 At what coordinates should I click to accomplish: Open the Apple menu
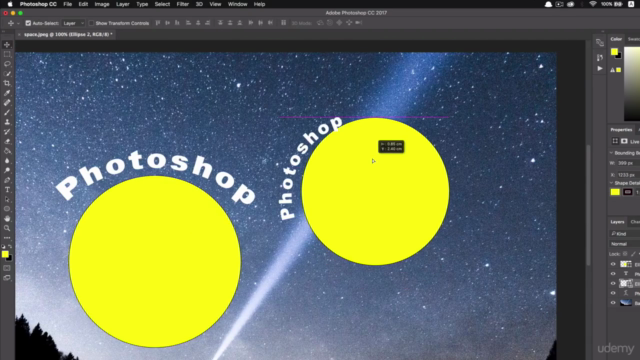10,4
